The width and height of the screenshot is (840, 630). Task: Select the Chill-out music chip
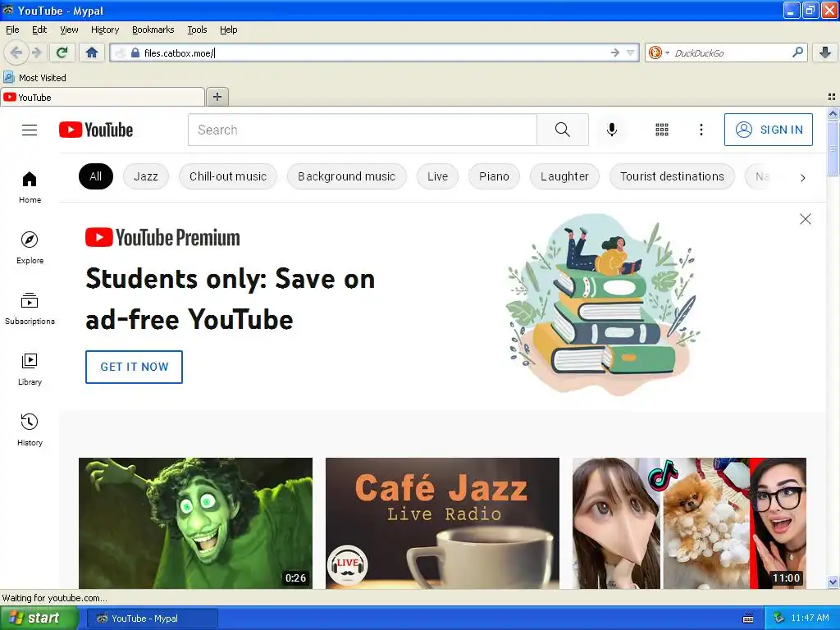pos(228,177)
